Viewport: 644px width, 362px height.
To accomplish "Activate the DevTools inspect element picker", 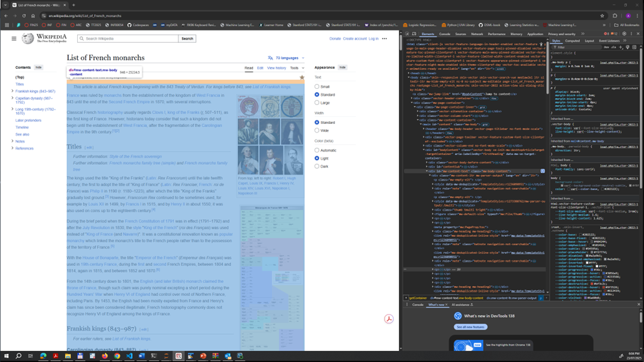I will (407, 34).
